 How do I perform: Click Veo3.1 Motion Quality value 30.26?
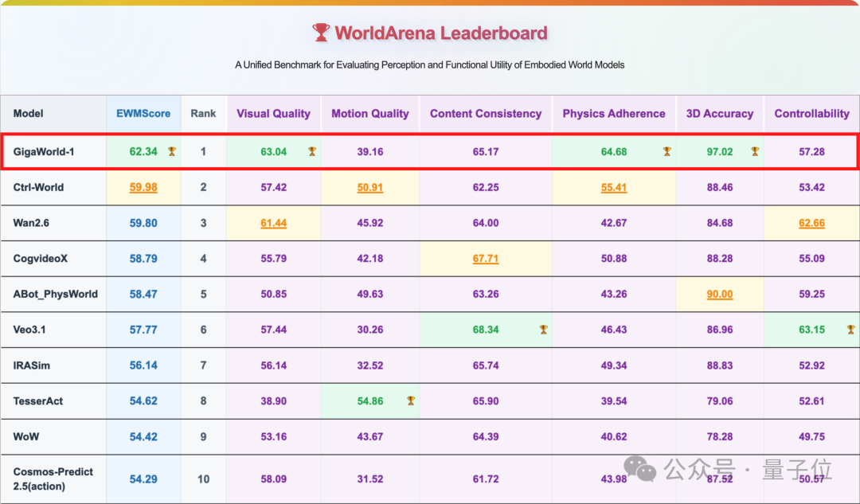coord(370,330)
